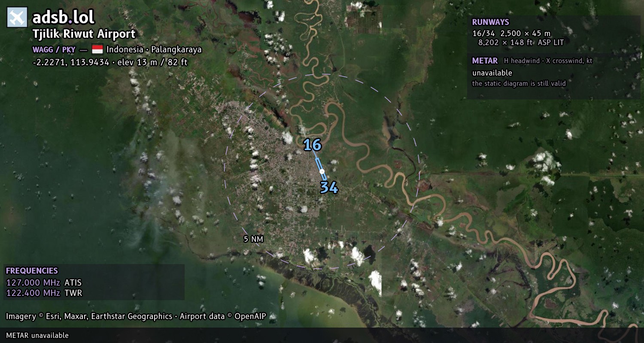The image size is (644, 343).
Task: Select the 16/34 2,500 × 45 m line
Action: (x=511, y=33)
